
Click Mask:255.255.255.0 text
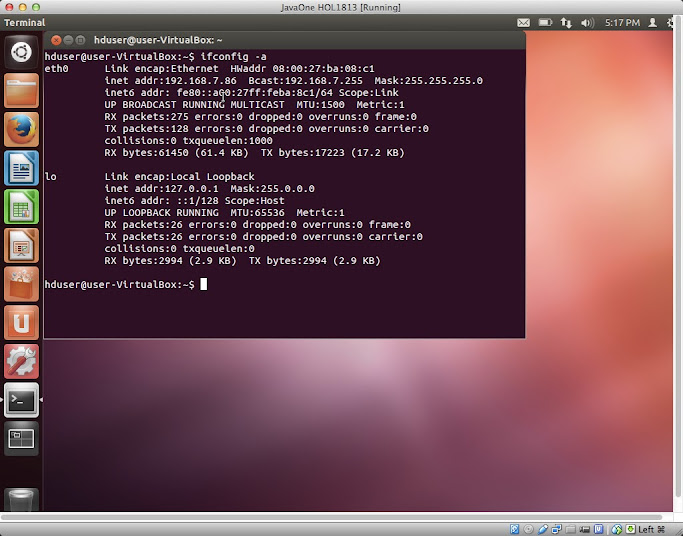429,81
